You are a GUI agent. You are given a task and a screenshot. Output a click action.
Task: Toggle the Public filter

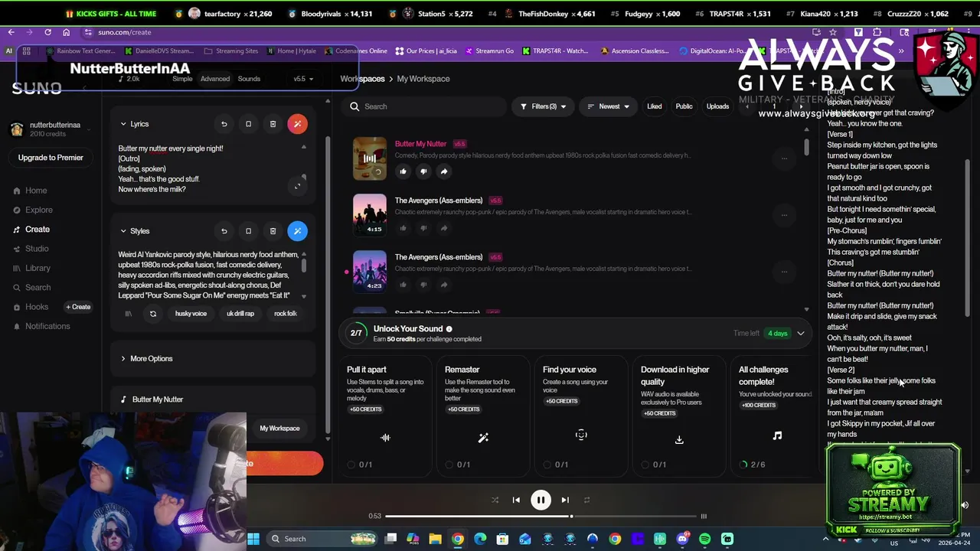point(684,106)
